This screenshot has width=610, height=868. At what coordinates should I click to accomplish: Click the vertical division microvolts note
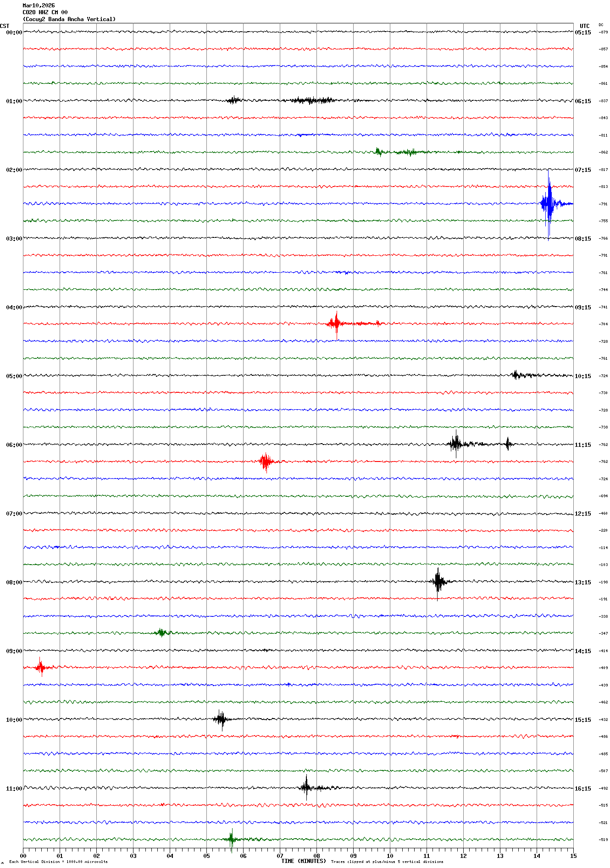tap(58, 862)
